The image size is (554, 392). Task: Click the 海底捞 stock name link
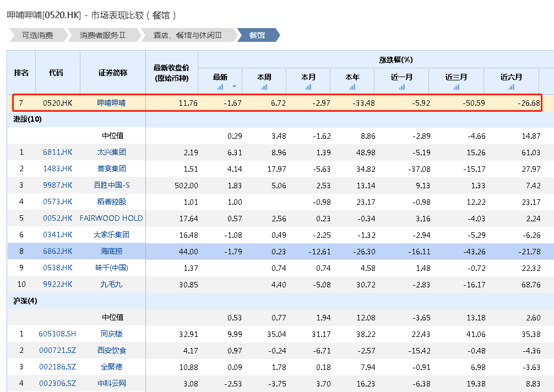112,251
